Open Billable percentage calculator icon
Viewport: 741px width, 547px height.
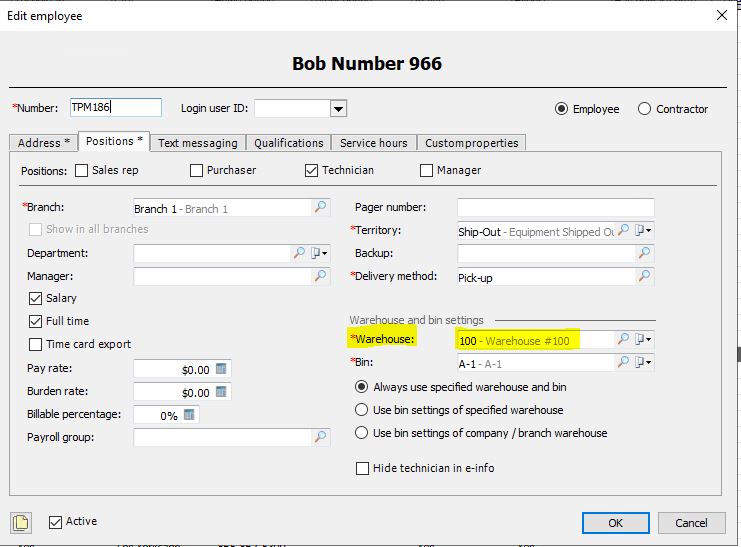(x=189, y=415)
